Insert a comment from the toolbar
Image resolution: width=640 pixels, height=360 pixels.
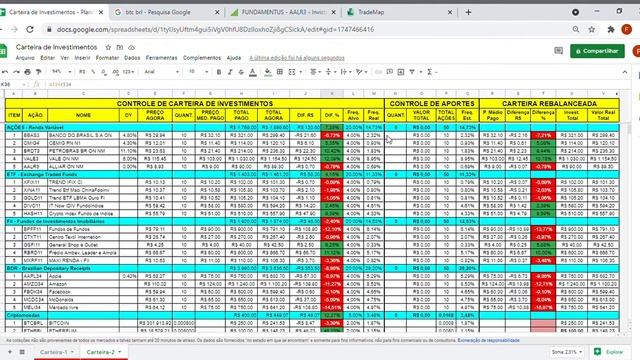tap(390, 72)
